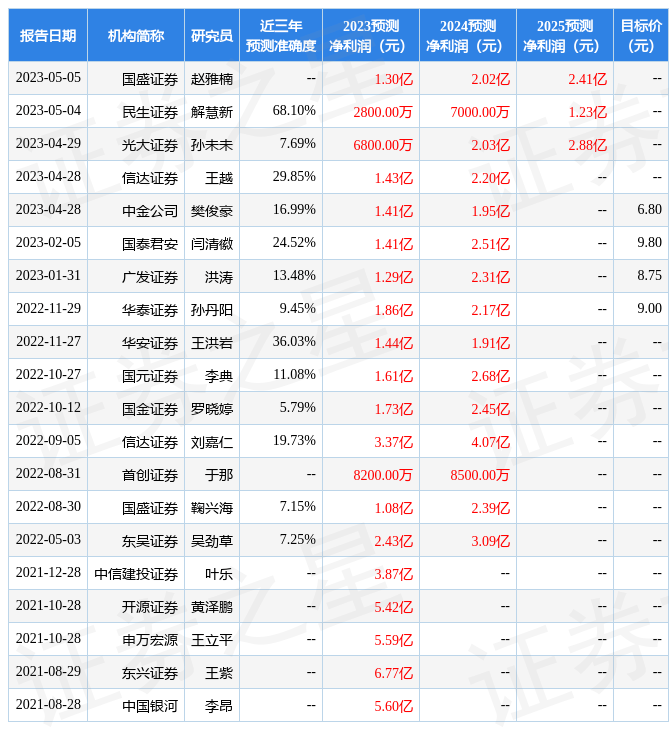
Task: Select accuracy value 68.10%
Action: [x=294, y=111]
